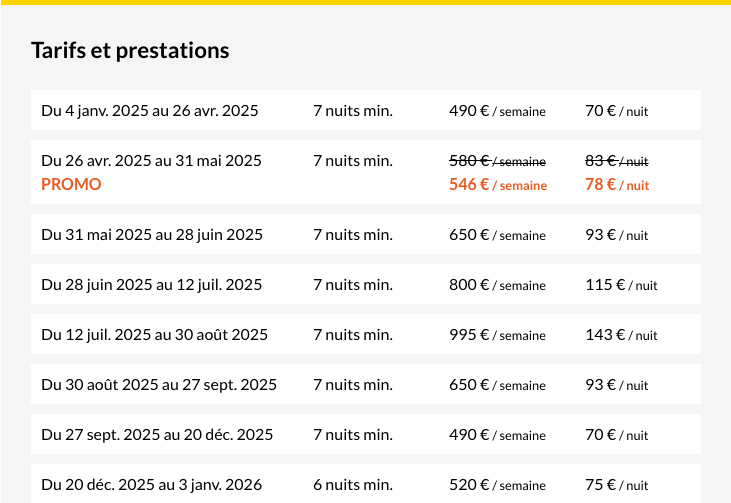
Task: Select the 4 janv. to 26 avr. 2025 row
Action: [150, 110]
